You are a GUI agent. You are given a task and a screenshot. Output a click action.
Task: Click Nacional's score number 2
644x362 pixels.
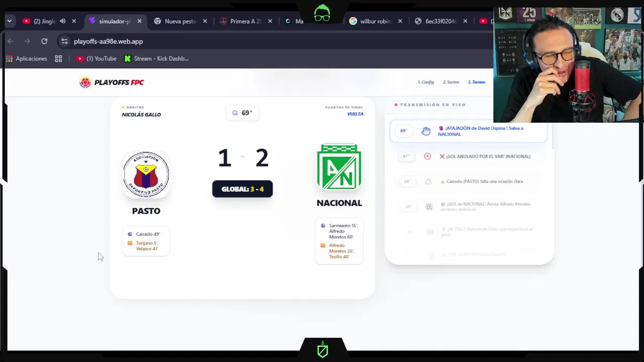[x=262, y=158]
